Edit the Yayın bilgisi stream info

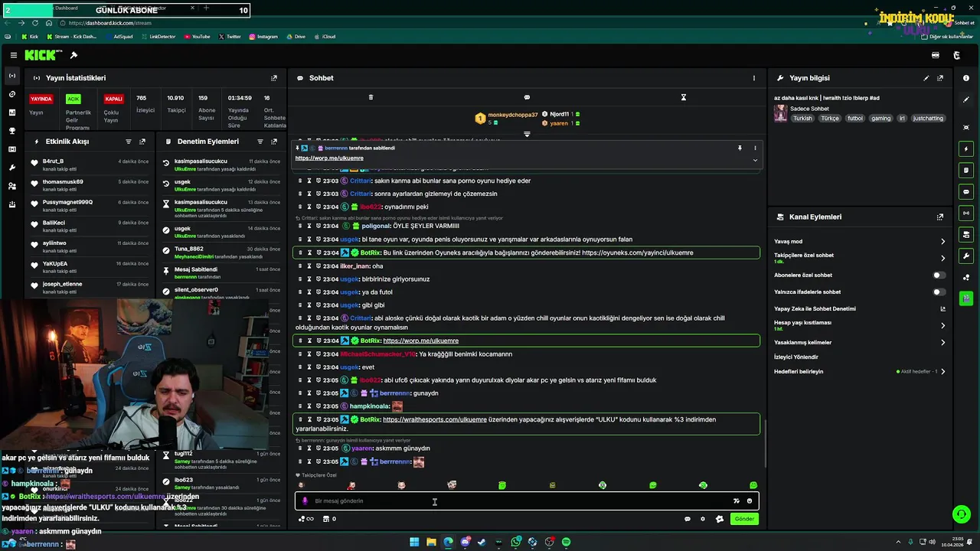click(926, 78)
